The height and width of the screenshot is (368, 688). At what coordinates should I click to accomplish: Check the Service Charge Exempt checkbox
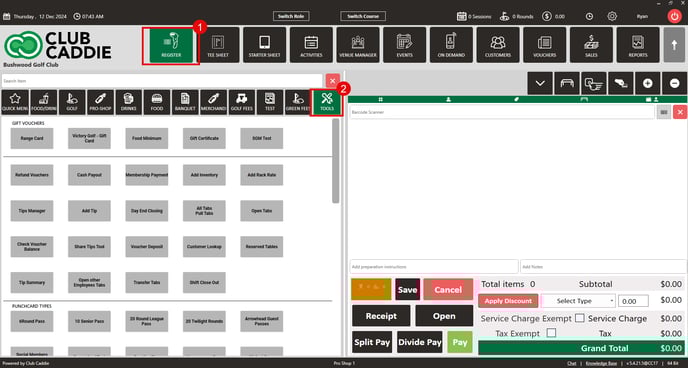click(580, 318)
